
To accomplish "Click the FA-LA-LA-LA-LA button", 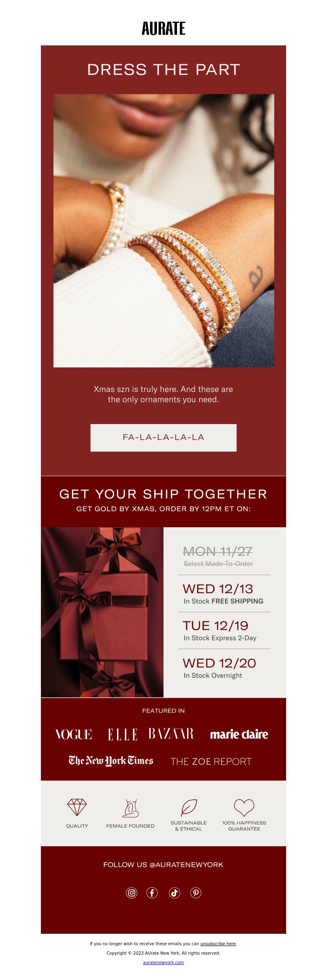I will [163, 438].
